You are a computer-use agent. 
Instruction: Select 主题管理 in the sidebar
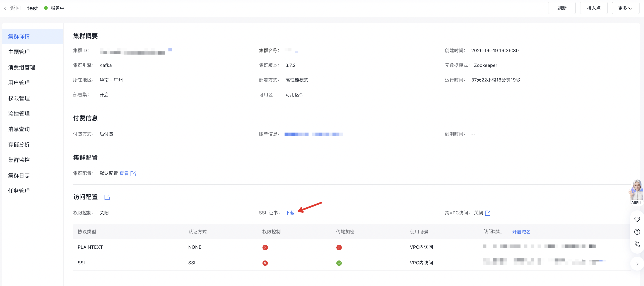tap(19, 52)
